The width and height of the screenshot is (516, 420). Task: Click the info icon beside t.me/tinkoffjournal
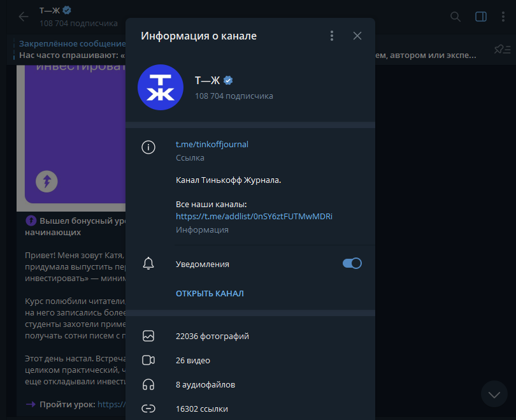(x=148, y=147)
